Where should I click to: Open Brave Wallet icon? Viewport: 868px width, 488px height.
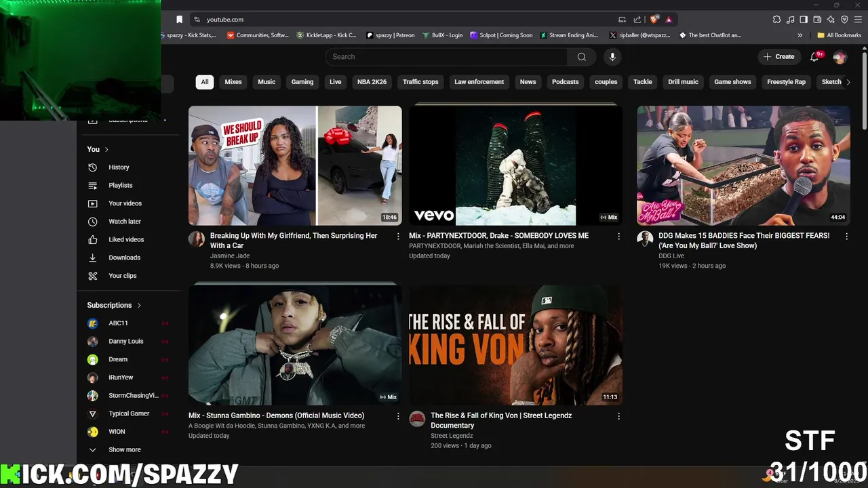(817, 20)
